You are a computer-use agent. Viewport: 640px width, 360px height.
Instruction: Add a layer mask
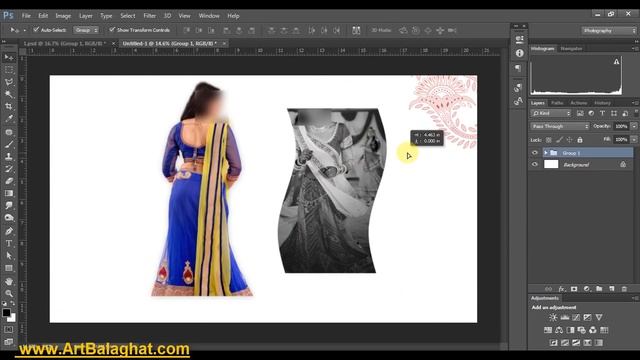coord(574,289)
